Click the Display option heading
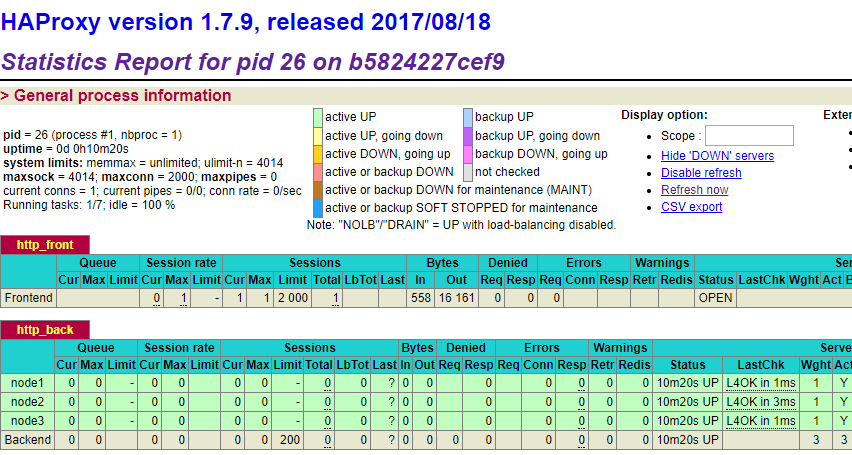The image size is (852, 455). click(x=665, y=115)
